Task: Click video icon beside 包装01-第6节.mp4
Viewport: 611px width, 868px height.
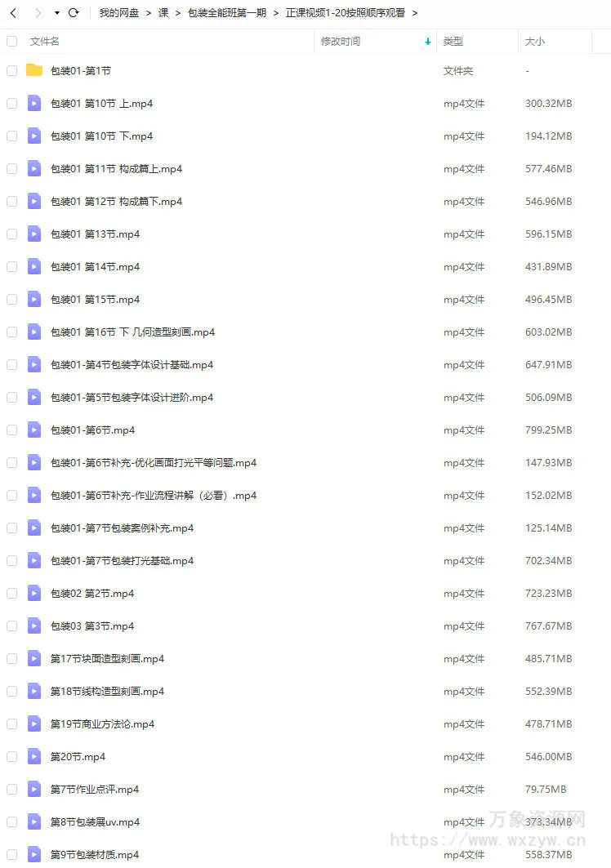Action: pyautogui.click(x=34, y=430)
